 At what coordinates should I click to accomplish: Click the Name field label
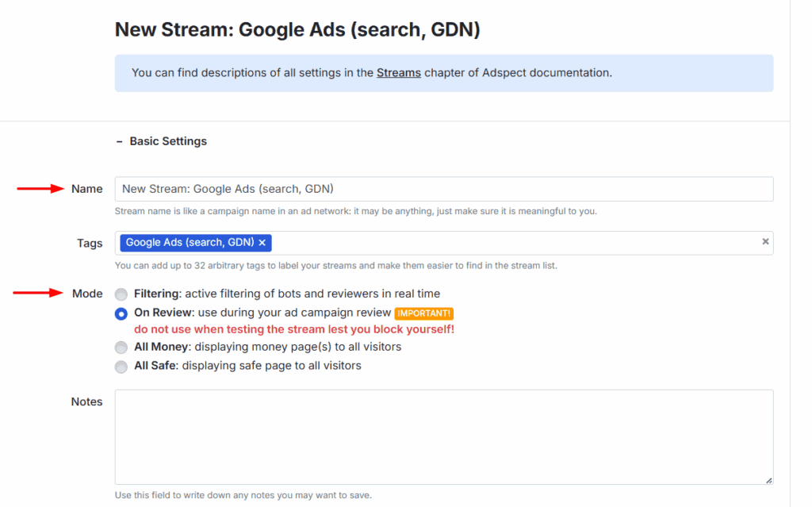[x=86, y=189]
